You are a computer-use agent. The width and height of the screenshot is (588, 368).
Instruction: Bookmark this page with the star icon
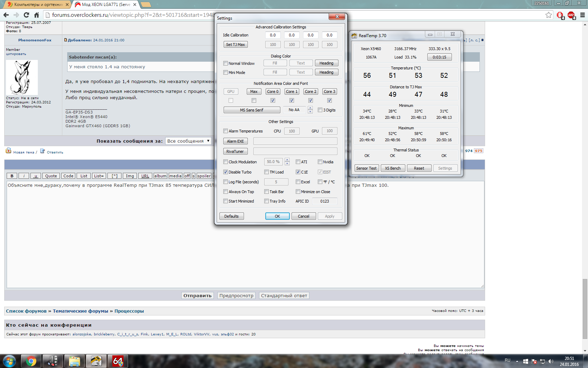[x=548, y=15]
